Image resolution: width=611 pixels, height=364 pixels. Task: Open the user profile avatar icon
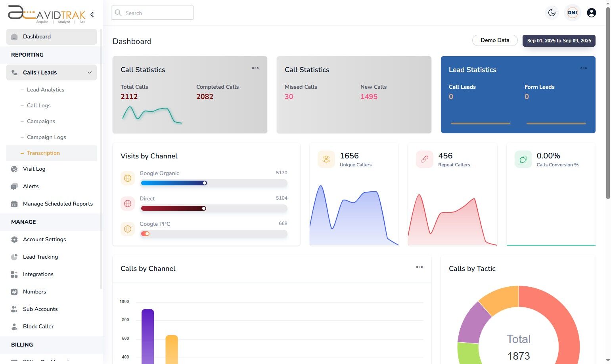[591, 13]
